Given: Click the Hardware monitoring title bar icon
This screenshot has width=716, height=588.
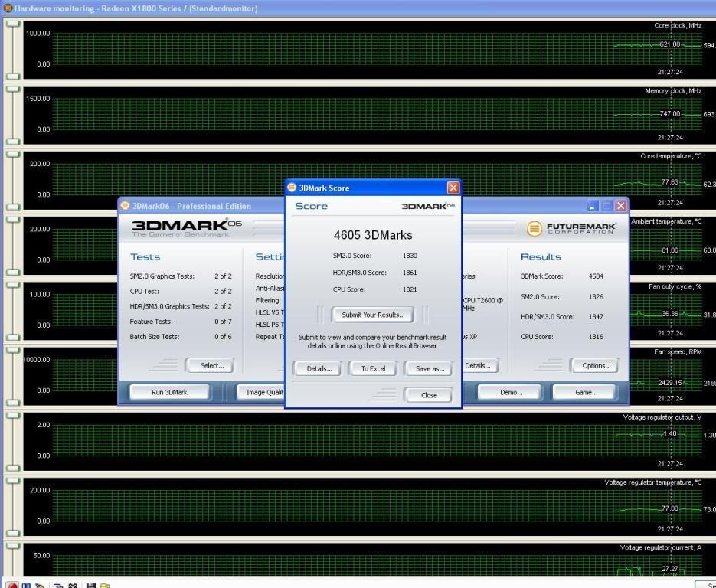Looking at the screenshot, I should pos(8,8).
